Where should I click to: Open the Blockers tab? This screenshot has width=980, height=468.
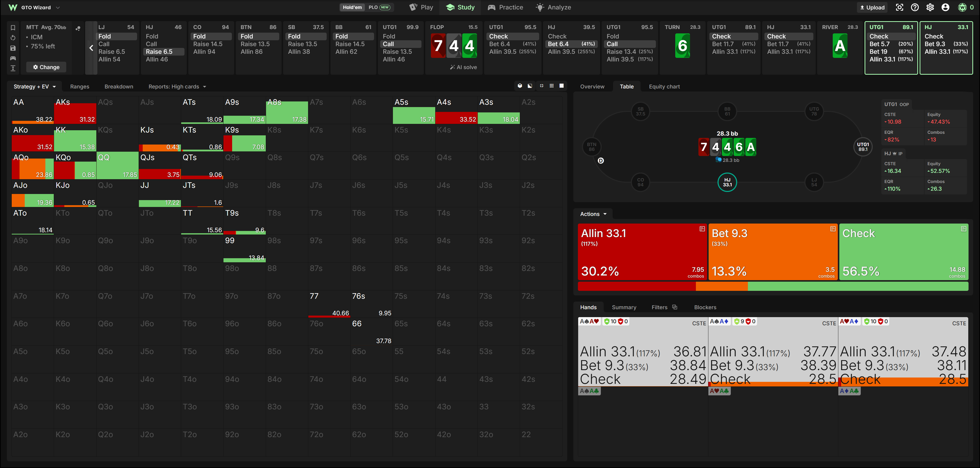pyautogui.click(x=705, y=307)
